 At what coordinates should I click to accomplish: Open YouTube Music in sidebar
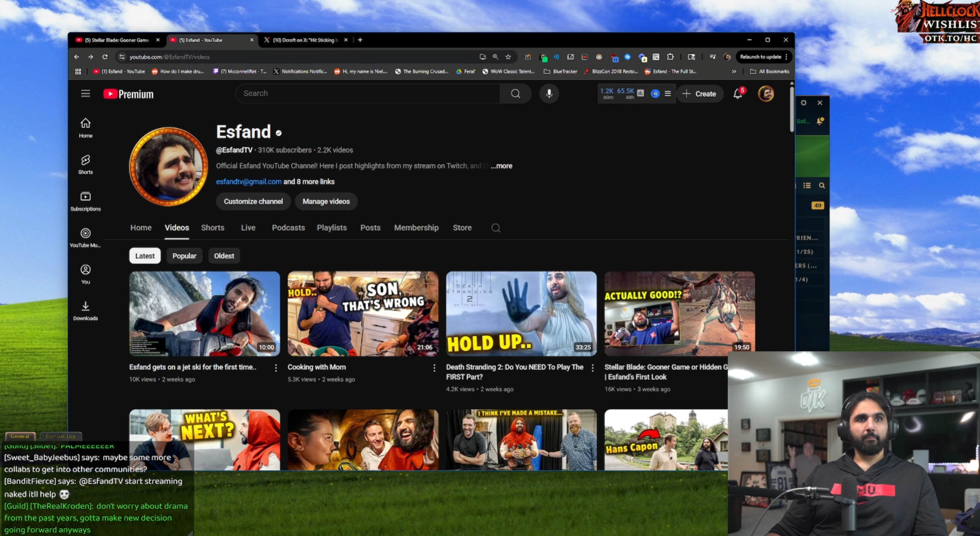86,238
